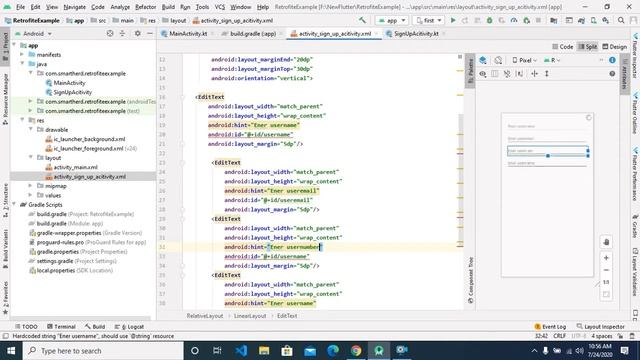Image resolution: width=640 pixels, height=360 pixels.
Task: Click the Windows Start button
Action: (x=11, y=351)
